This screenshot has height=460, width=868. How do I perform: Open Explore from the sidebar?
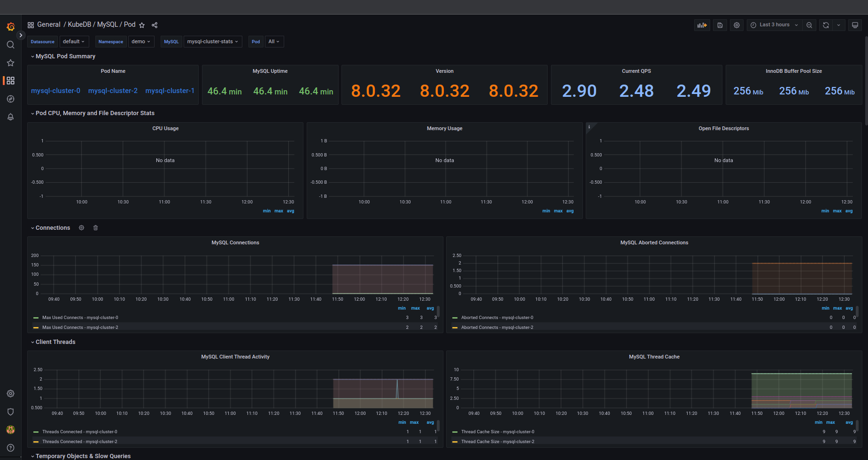pyautogui.click(x=10, y=99)
